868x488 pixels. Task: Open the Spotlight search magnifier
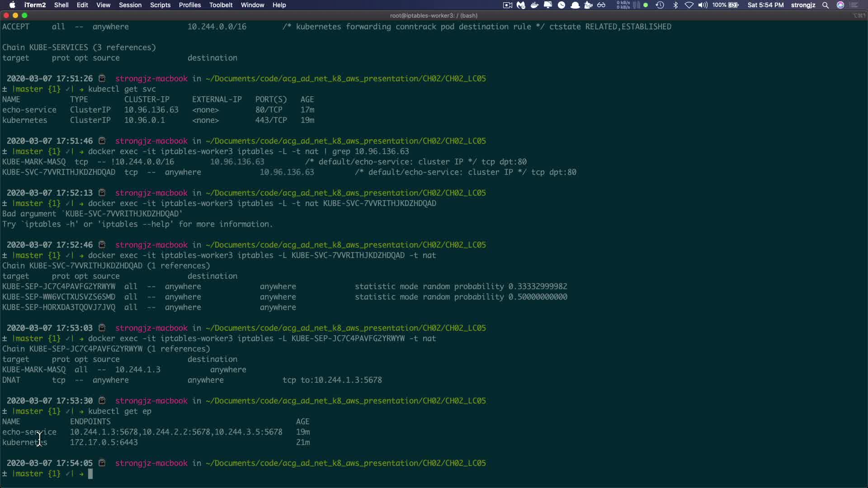click(x=826, y=5)
